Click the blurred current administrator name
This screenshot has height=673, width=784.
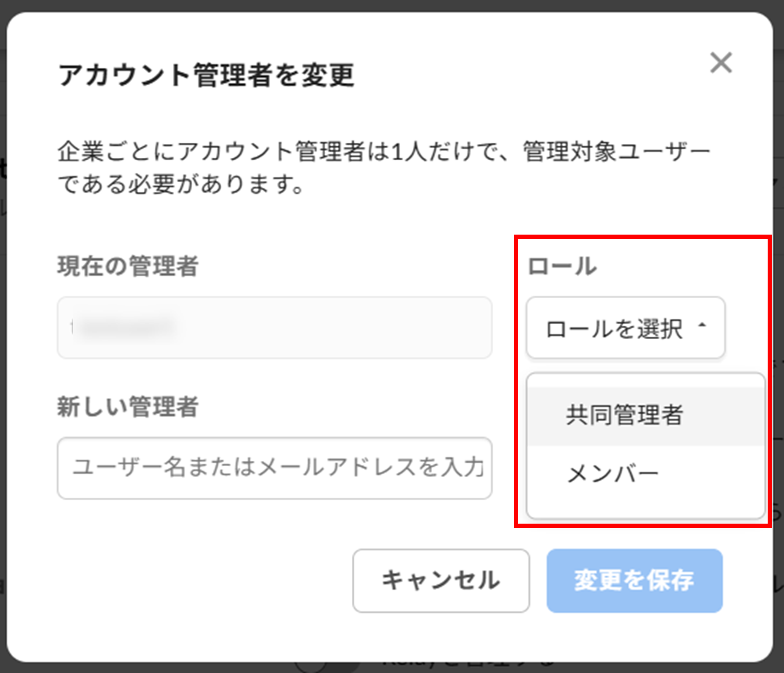coord(123,327)
